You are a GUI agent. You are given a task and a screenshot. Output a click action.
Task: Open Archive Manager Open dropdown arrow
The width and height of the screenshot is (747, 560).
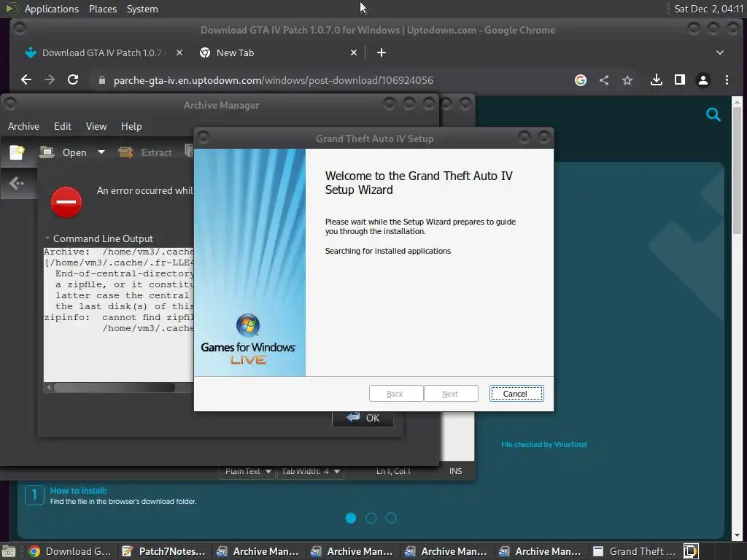(101, 152)
